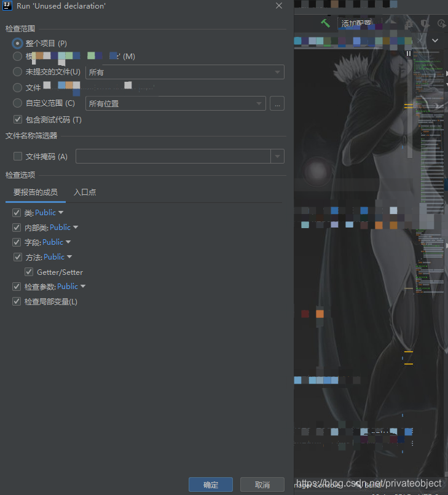This screenshot has height=495, width=448.
Task: Open the 类 Public visibility dropdown
Action: click(49, 213)
